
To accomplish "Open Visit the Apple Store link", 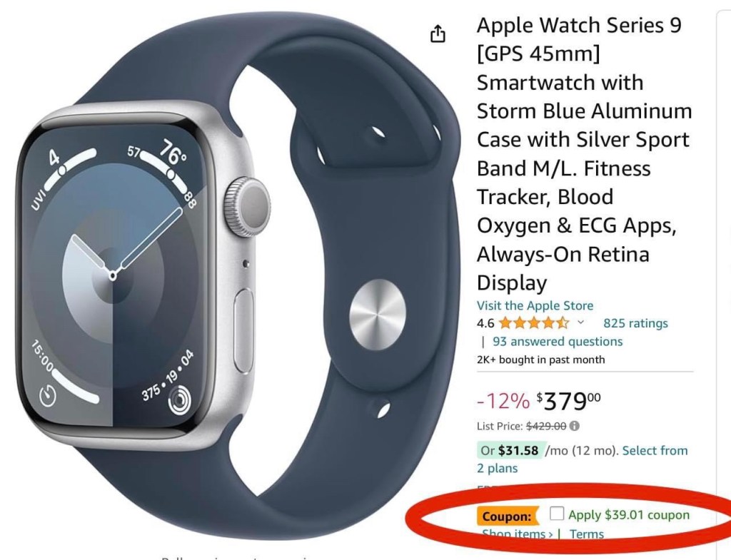I will pos(535,305).
